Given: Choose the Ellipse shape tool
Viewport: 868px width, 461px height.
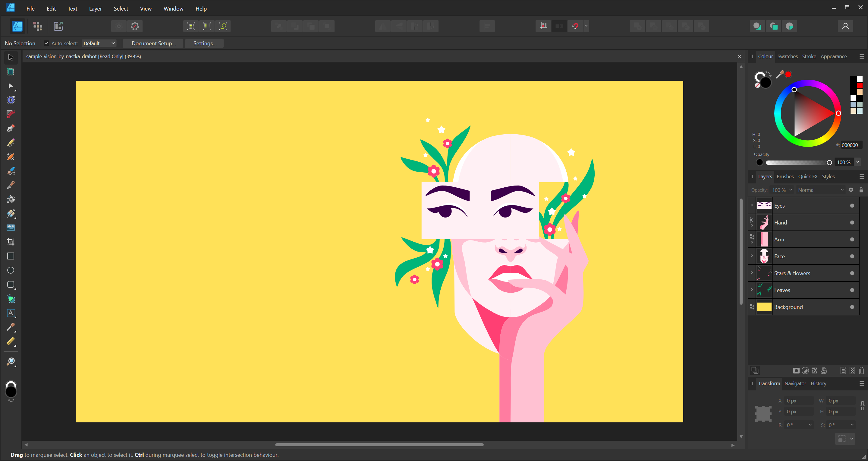Looking at the screenshot, I should point(11,270).
